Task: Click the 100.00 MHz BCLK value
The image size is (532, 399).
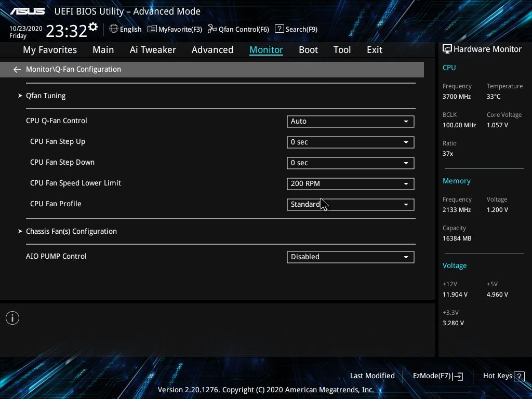Action: point(459,125)
